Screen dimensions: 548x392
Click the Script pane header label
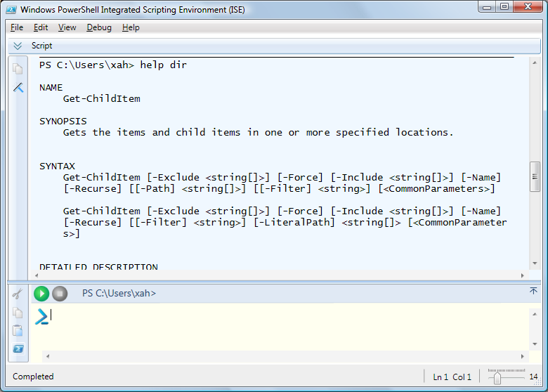41,46
